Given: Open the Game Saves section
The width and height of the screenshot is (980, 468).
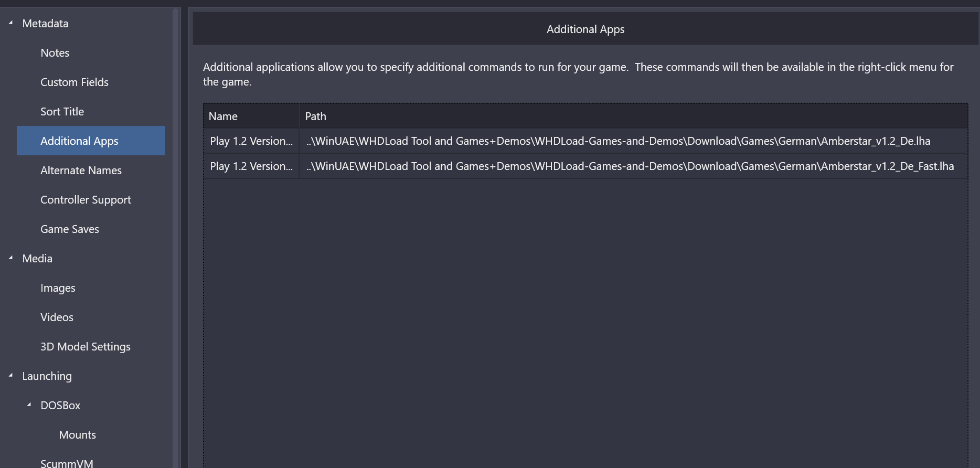Looking at the screenshot, I should 70,229.
